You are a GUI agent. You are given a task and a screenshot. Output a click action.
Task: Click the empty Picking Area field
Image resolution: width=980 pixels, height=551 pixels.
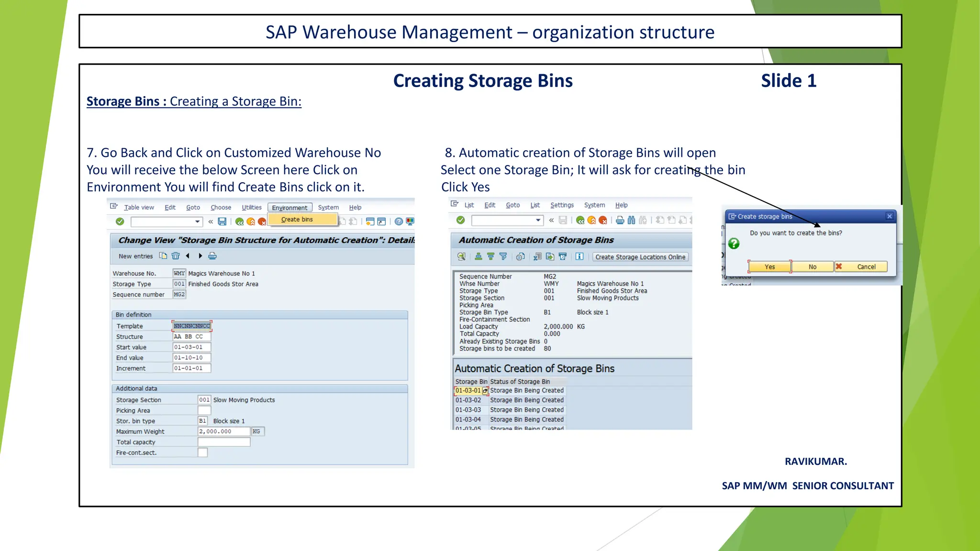click(204, 410)
